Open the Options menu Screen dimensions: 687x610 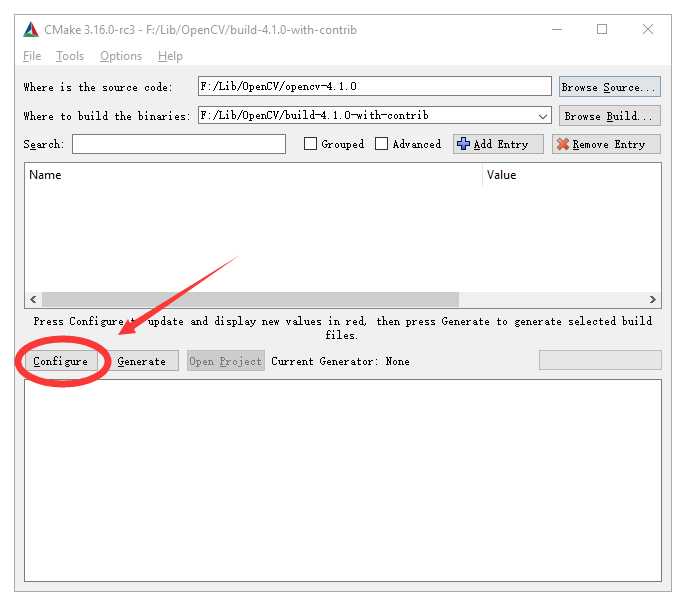(x=121, y=56)
